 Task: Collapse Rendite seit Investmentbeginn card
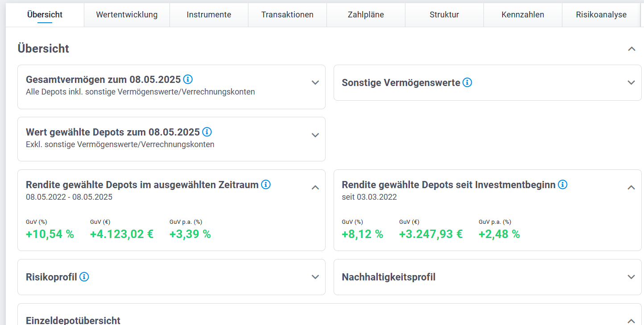(631, 188)
